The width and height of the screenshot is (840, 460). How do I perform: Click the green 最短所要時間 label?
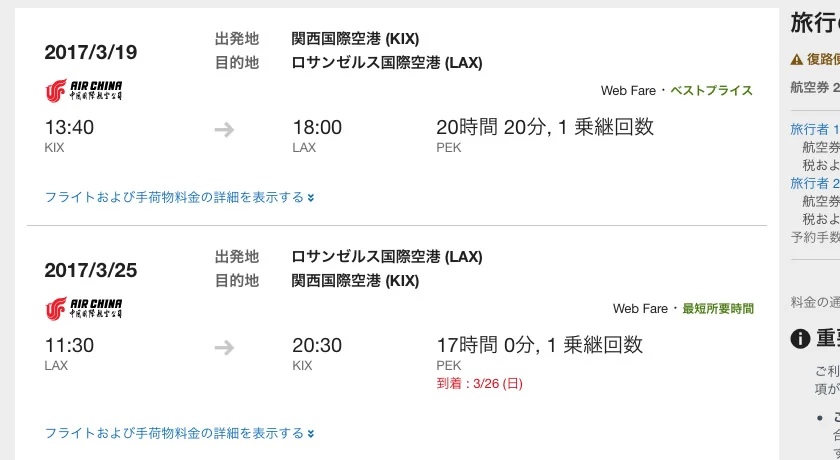tap(717, 309)
